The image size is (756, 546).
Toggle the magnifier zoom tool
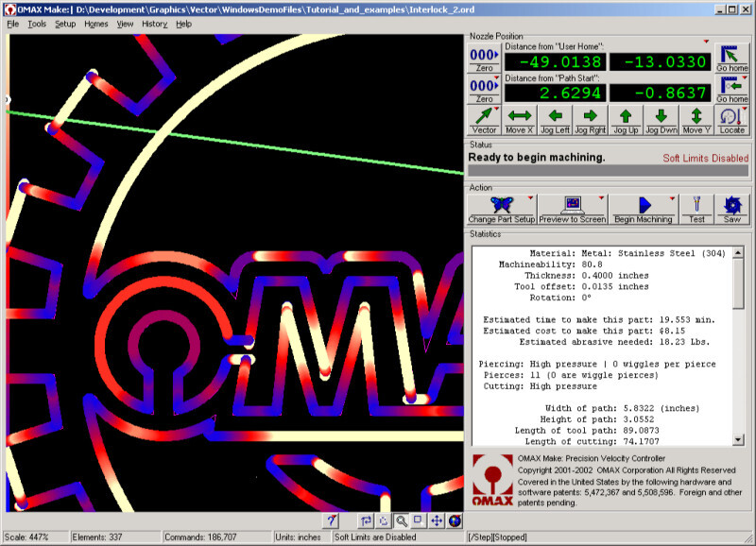tap(401, 520)
